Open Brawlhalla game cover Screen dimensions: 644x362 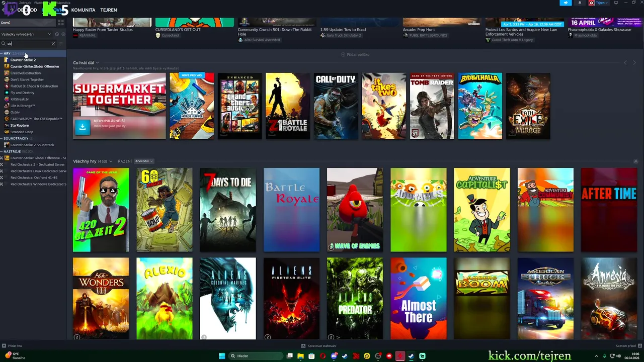480,106
